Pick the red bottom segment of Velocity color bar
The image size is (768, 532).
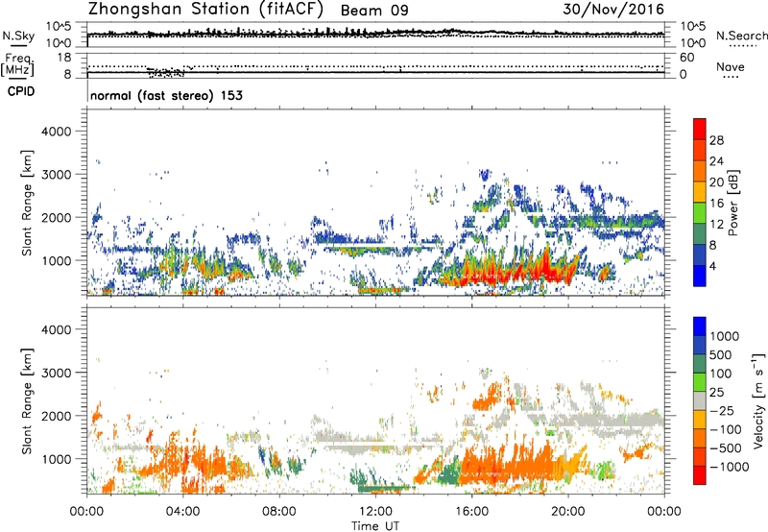click(x=700, y=475)
